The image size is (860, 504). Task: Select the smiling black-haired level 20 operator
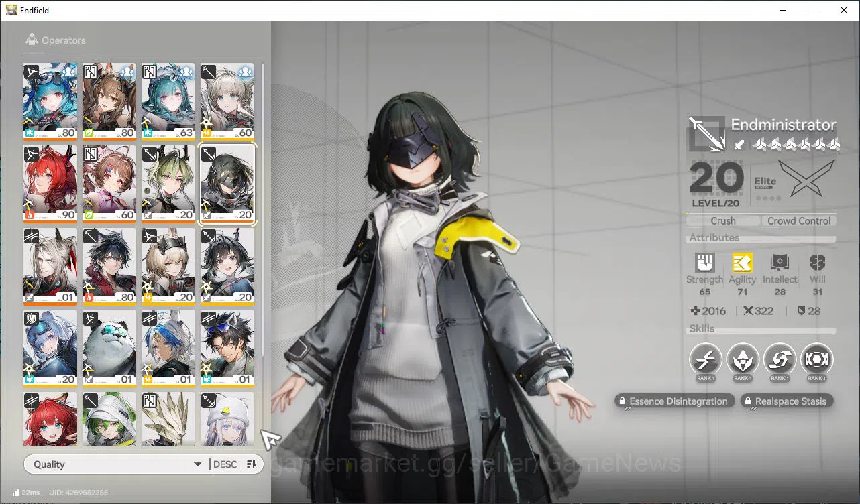click(227, 267)
